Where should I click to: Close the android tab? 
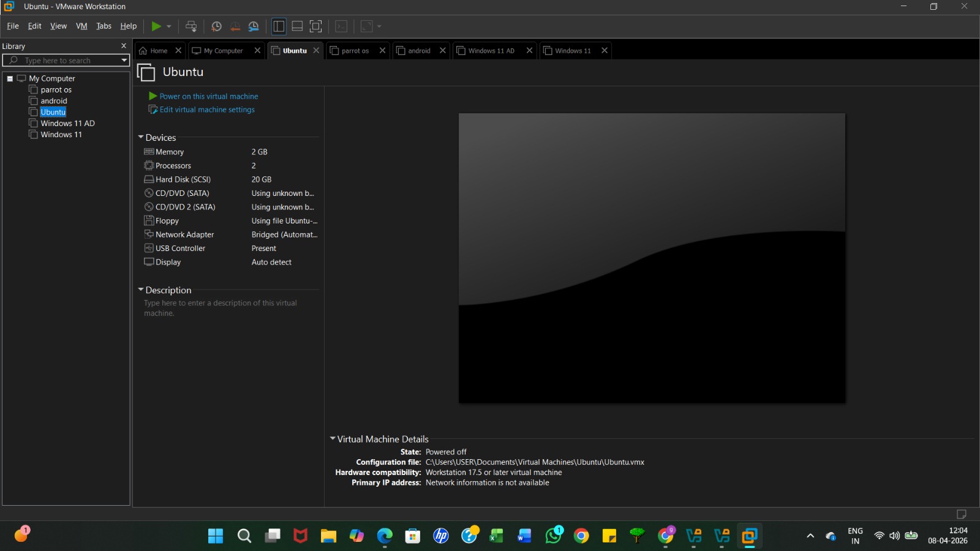coord(443,51)
